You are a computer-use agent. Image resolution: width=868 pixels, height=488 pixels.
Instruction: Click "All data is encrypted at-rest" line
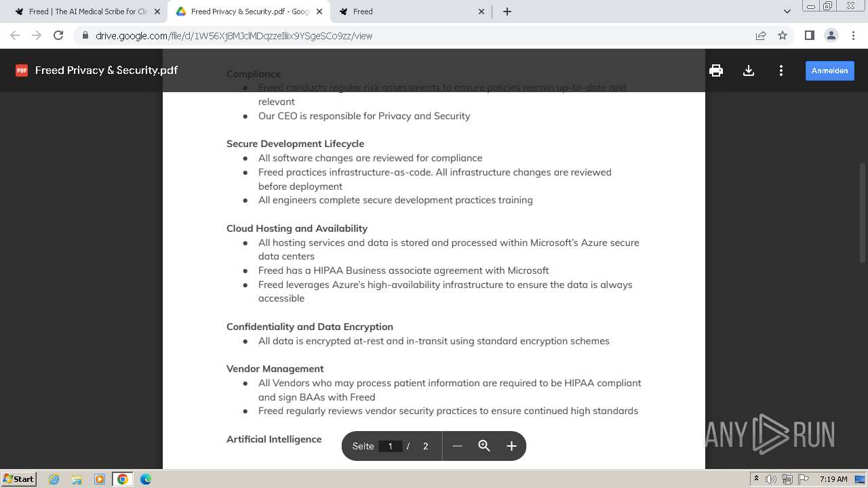tap(434, 341)
